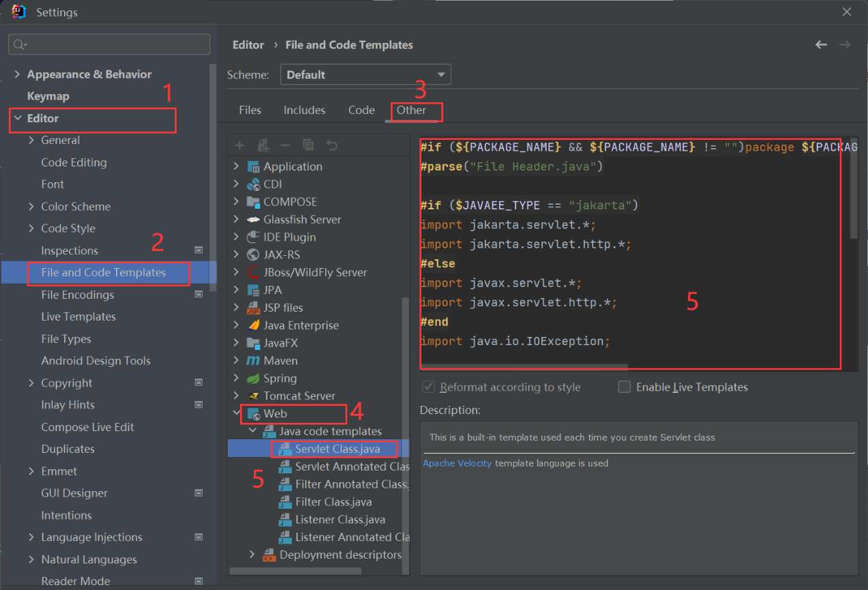
Task: Click the Editor breadcrumb
Action: (x=248, y=44)
